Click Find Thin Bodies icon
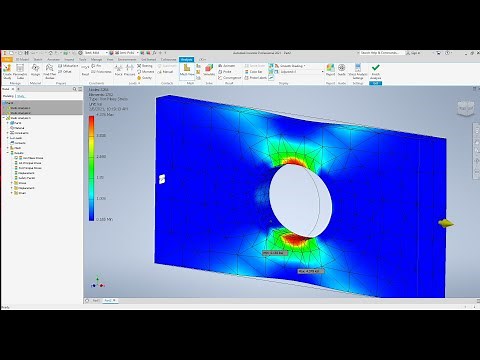Image resolution: width=480 pixels, height=360 pixels. 50,71
